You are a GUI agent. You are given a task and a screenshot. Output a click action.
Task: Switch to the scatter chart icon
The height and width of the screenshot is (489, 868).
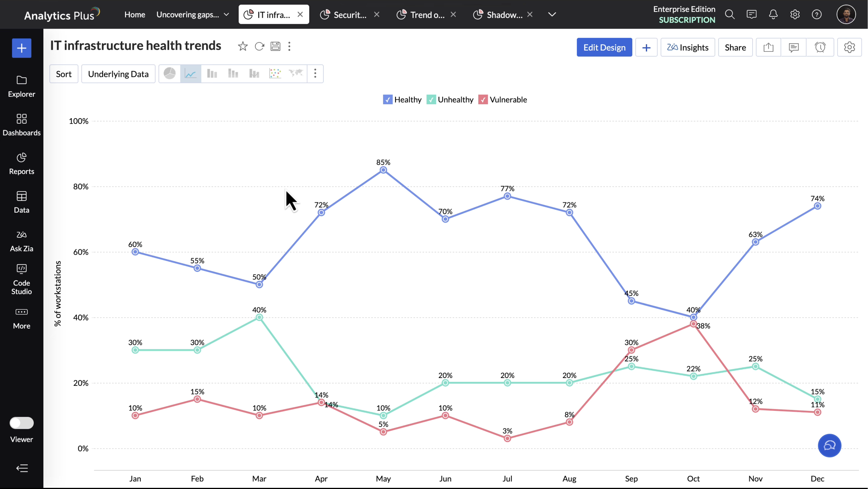coord(275,74)
